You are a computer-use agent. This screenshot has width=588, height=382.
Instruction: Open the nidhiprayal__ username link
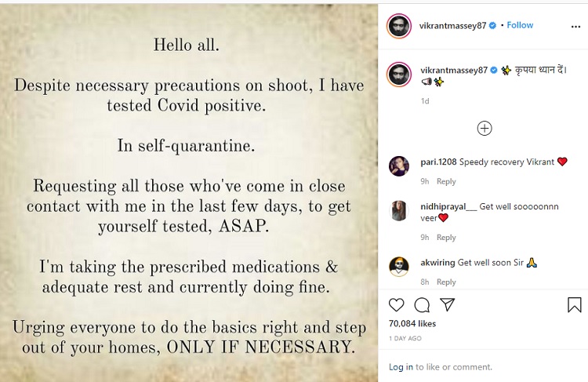[x=448, y=207]
